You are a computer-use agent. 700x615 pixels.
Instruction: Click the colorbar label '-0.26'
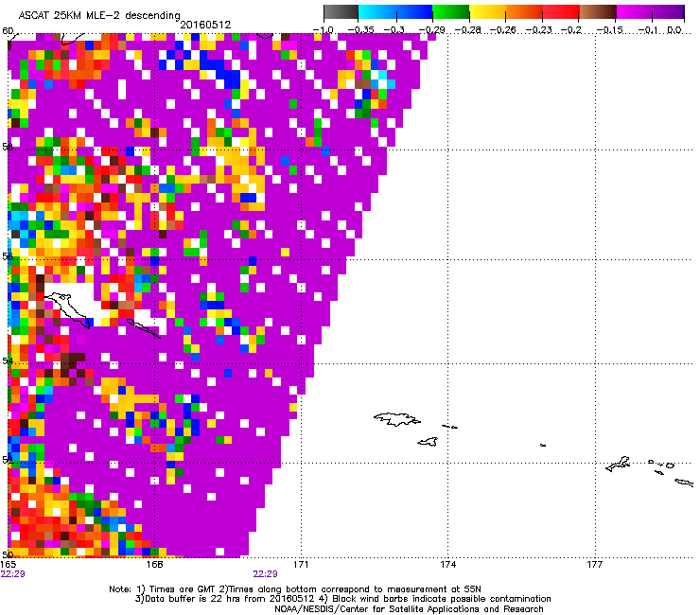(503, 30)
